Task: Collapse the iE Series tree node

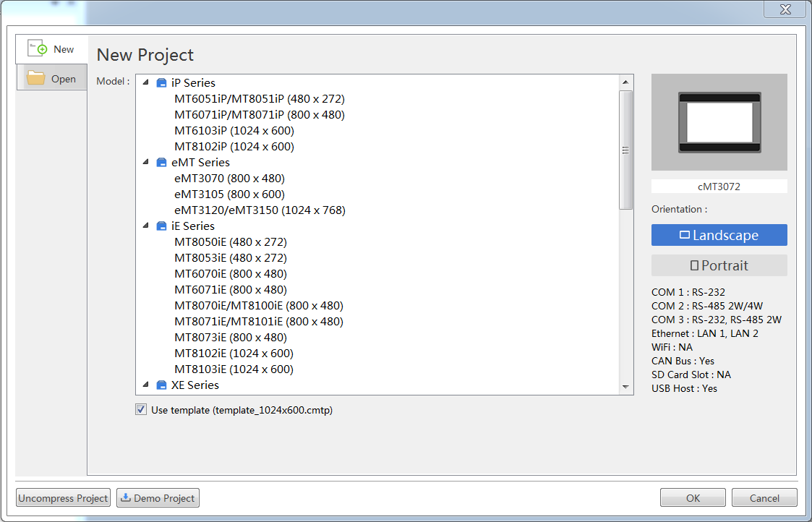Action: point(146,226)
